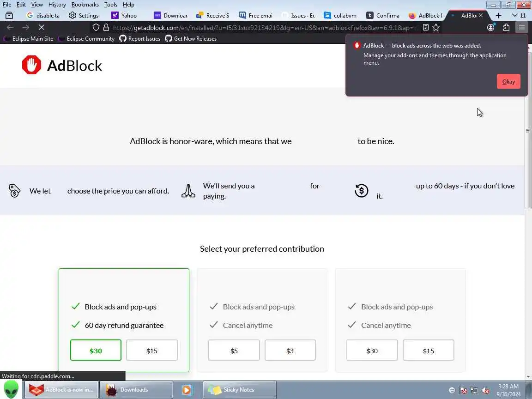
Task: Click the AdBlock hand logo on the page
Action: point(31,65)
